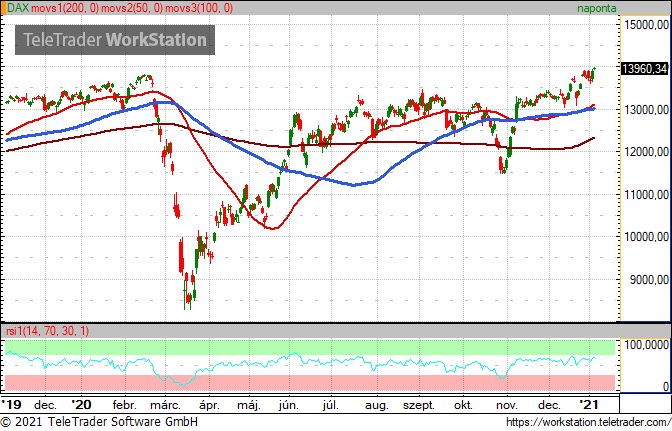This screenshot has width=672, height=431.
Task: Click the 11000,00 price axis label
Action: [646, 195]
